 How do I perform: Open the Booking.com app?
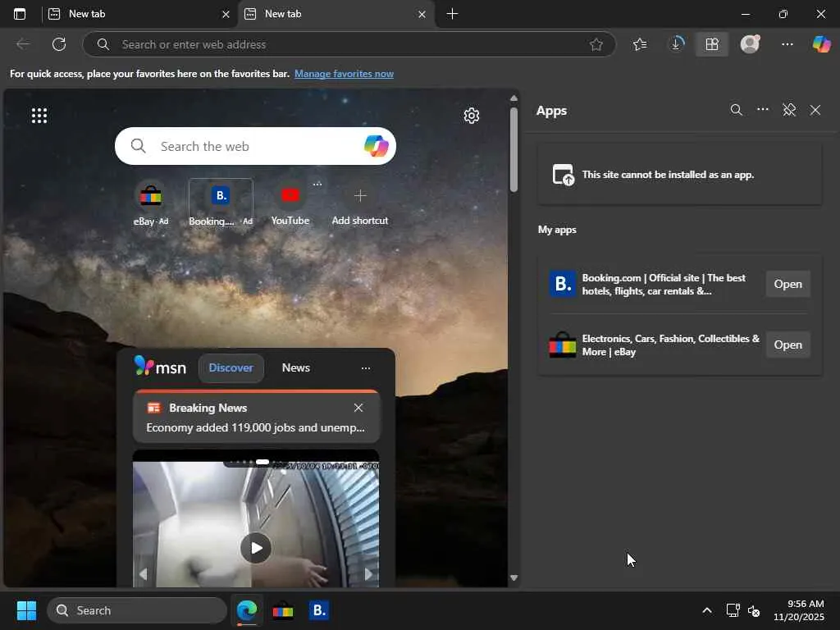pos(787,284)
